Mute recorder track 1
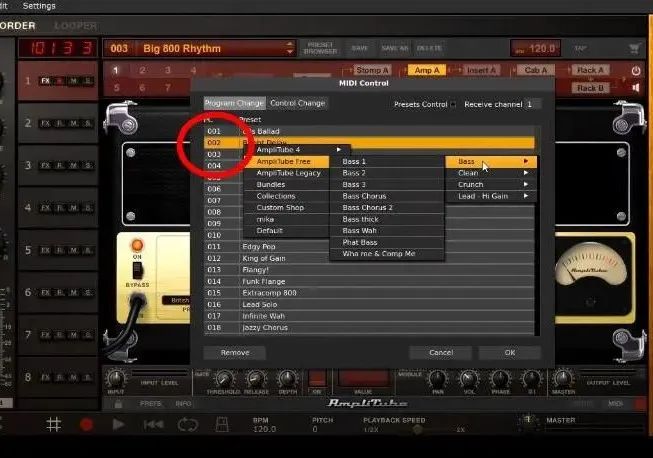 (x=74, y=81)
